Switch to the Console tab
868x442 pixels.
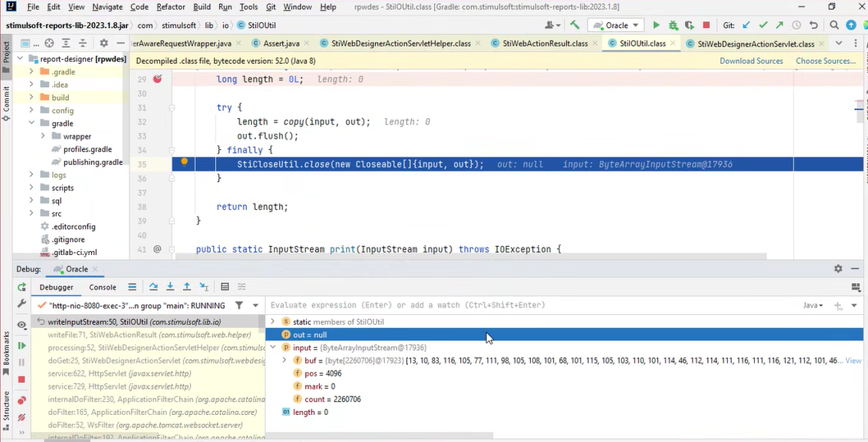(x=103, y=287)
